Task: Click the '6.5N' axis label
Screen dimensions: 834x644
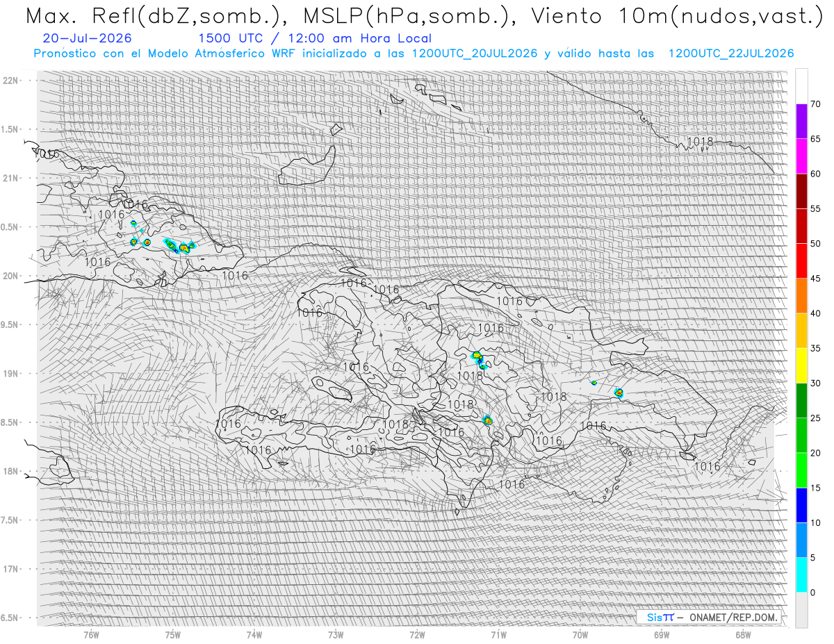Action: pyautogui.click(x=10, y=618)
